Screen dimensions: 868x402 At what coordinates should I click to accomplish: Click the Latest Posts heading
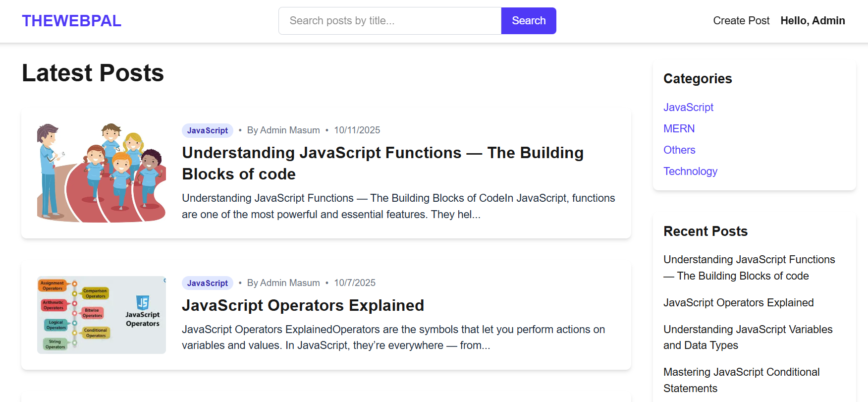click(x=93, y=73)
